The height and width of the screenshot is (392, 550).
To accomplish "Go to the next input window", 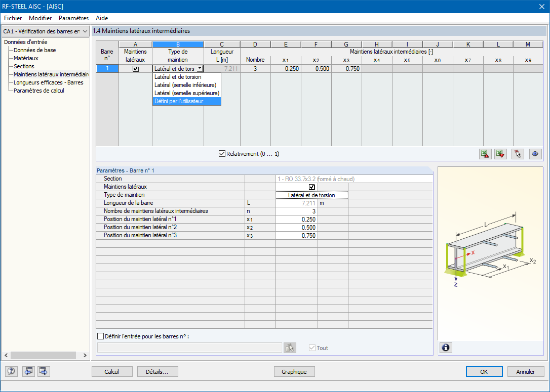I will [x=44, y=371].
